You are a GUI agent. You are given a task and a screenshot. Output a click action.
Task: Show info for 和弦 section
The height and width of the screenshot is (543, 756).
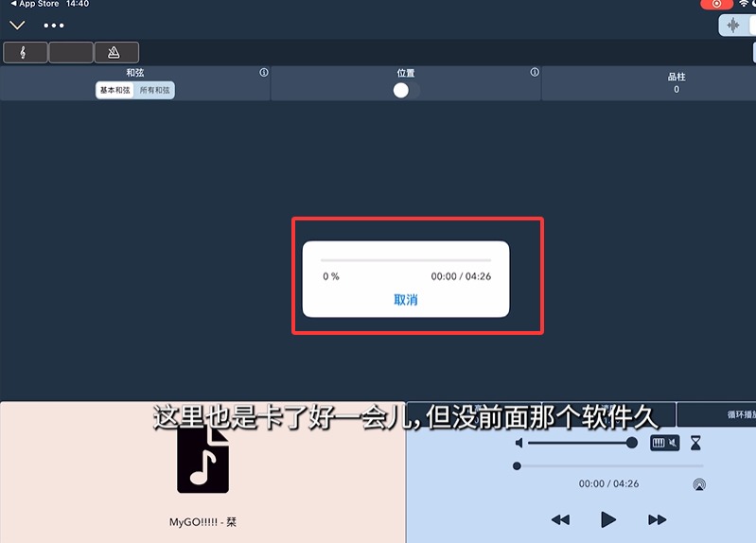(264, 73)
